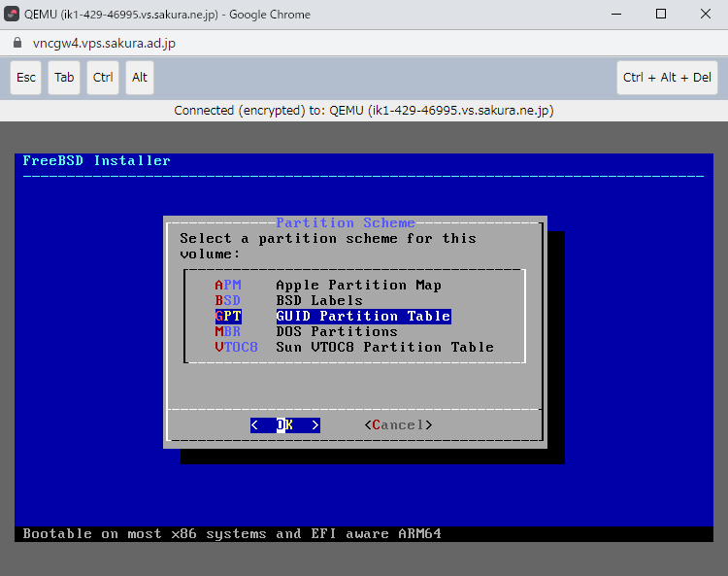Screen dimensions: 728x576
Task: Click the vncgw4.vps.sakura.ad.jp address text
Action: [x=104, y=44]
